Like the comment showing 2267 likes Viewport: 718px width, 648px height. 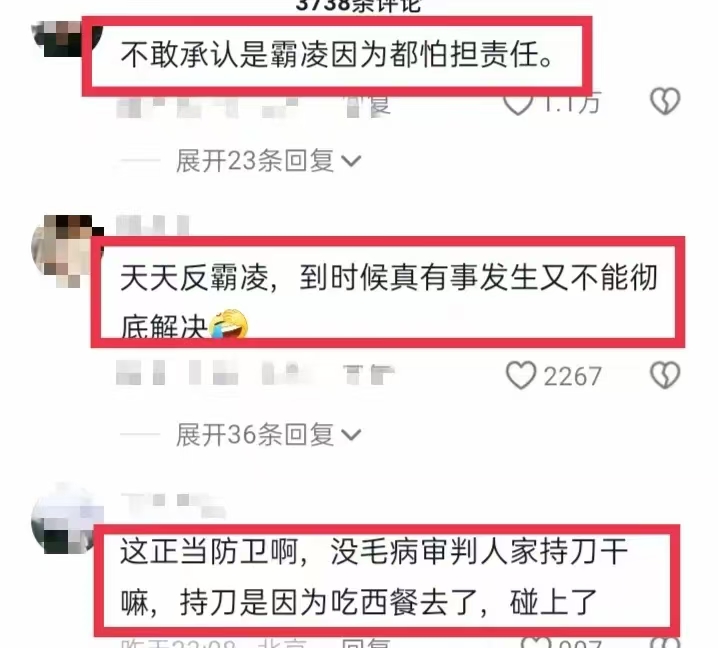(x=521, y=376)
